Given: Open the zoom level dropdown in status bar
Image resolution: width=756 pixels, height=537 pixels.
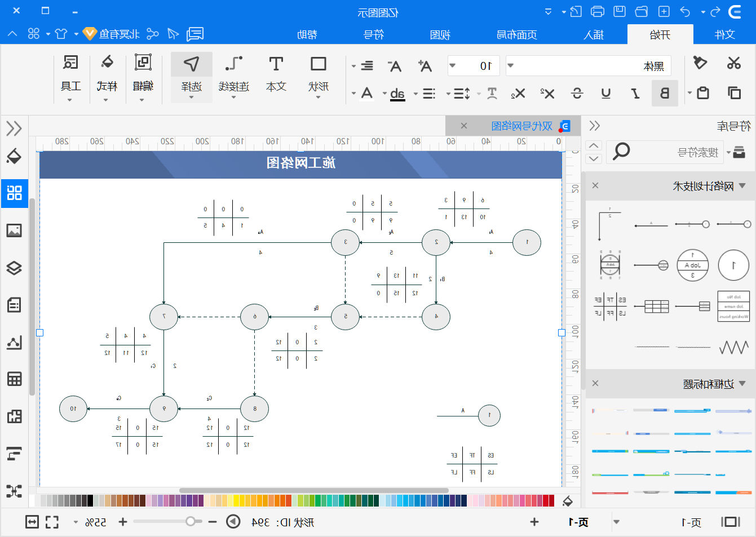Looking at the screenshot, I should [76, 522].
